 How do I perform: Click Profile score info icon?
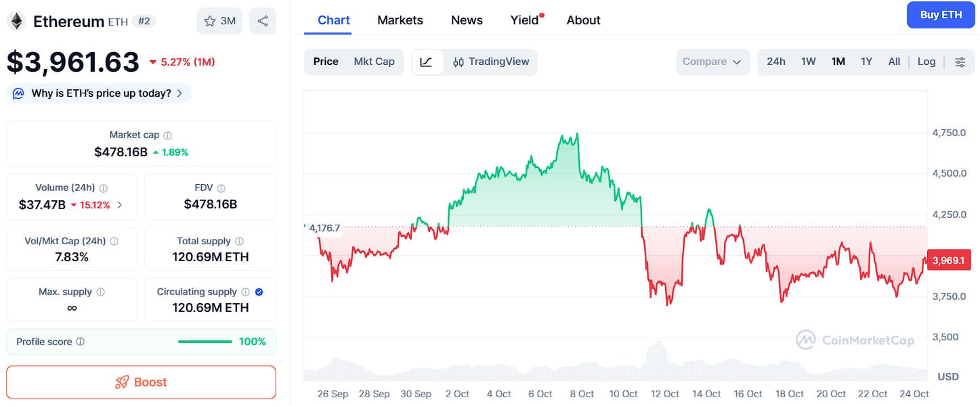[81, 342]
